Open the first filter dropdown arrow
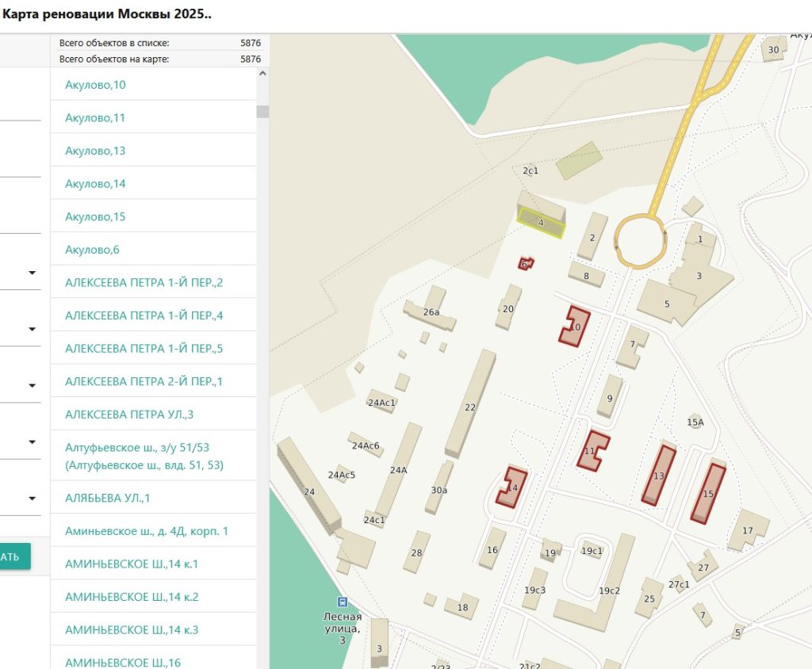 32,273
